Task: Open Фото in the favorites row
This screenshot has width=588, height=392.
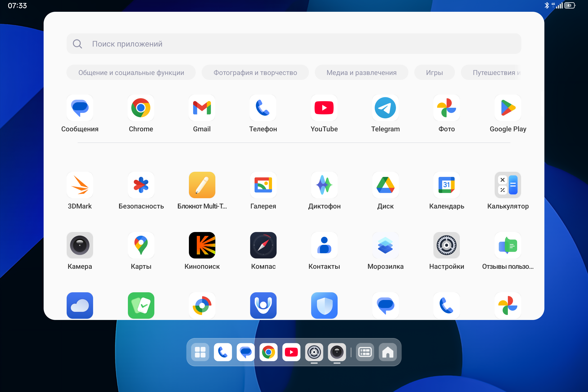Action: tap(446, 108)
